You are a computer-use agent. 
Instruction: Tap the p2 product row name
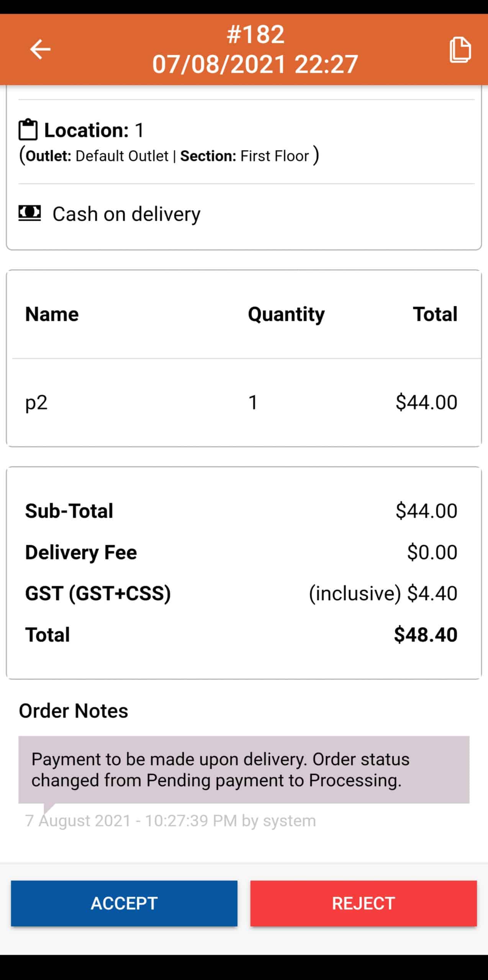[x=36, y=403]
